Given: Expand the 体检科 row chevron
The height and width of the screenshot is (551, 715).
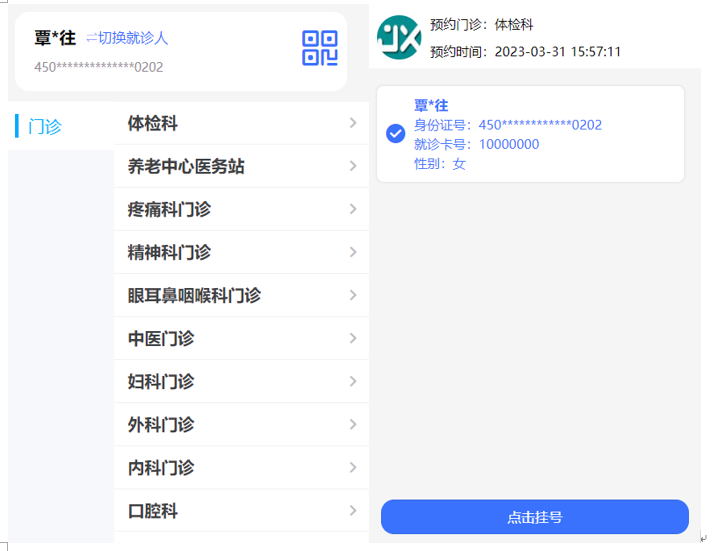Looking at the screenshot, I should [x=353, y=123].
